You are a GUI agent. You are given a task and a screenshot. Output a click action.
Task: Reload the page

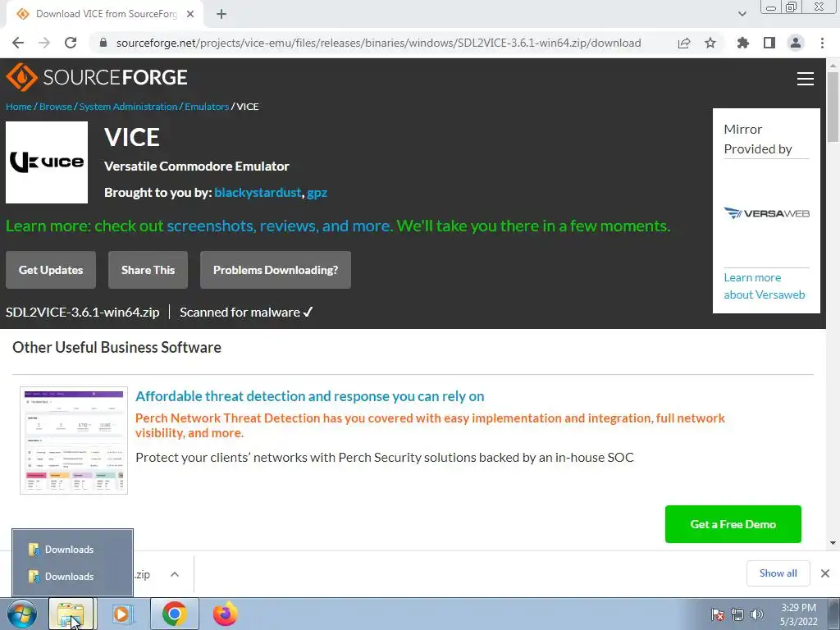71,43
